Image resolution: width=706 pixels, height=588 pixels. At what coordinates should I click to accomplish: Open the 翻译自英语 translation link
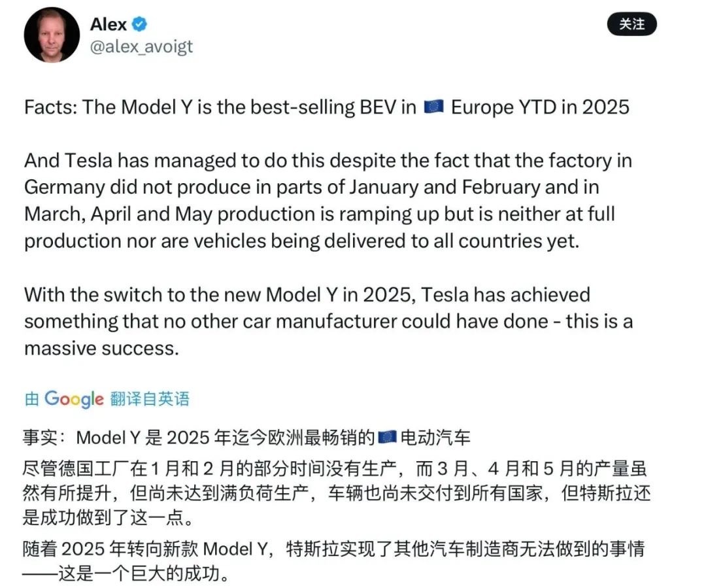tap(150, 399)
